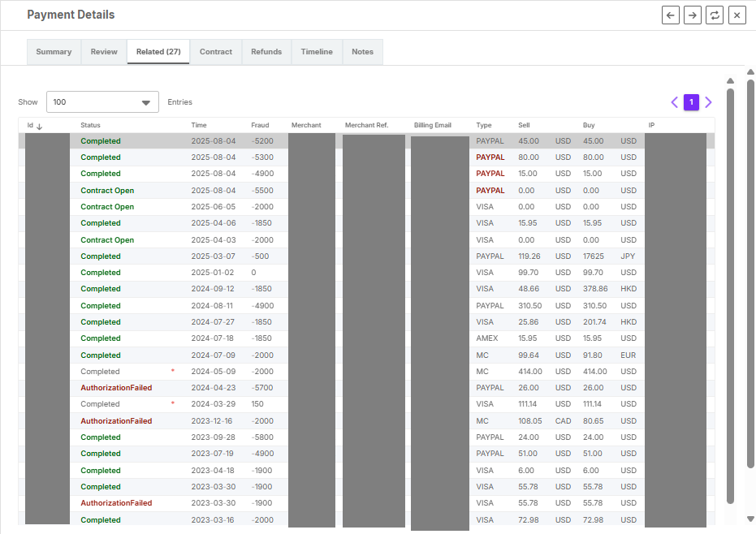This screenshot has width=756, height=534.
Task: Refresh the payment details view
Action: click(714, 15)
